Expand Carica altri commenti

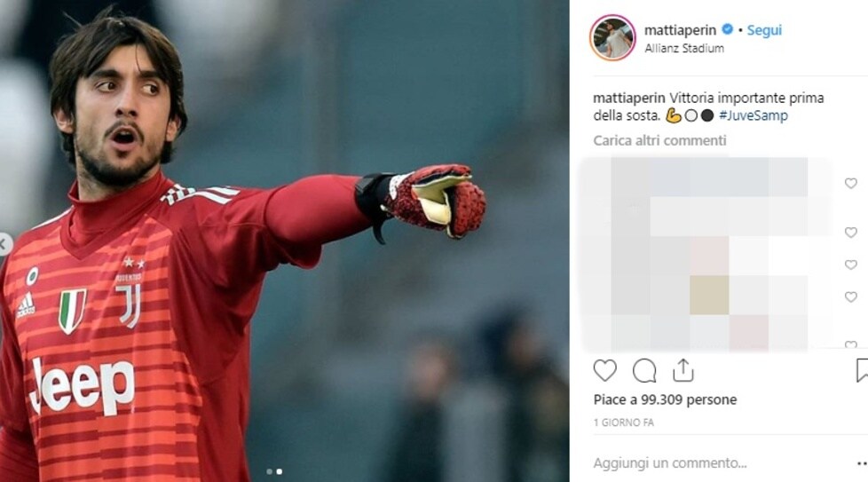(x=659, y=140)
